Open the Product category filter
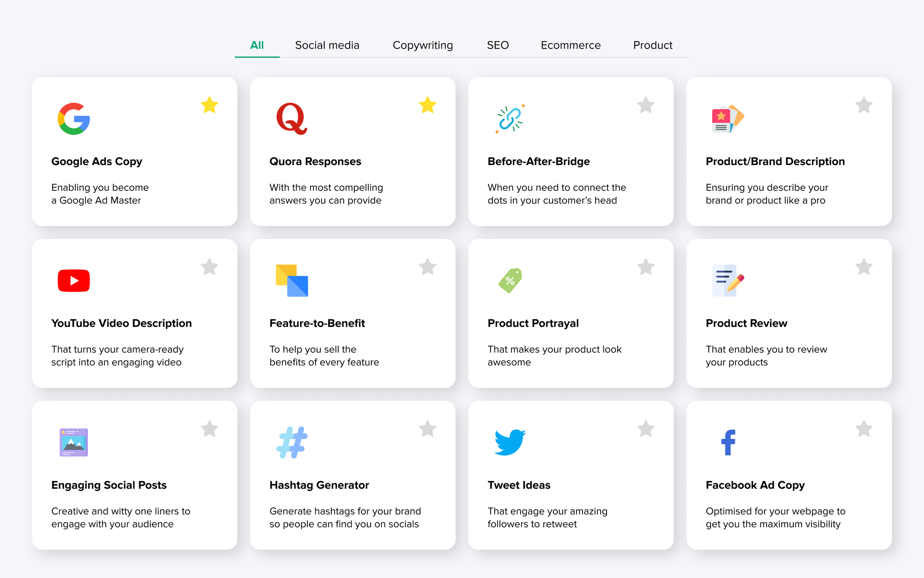Image resolution: width=924 pixels, height=578 pixels. point(653,45)
